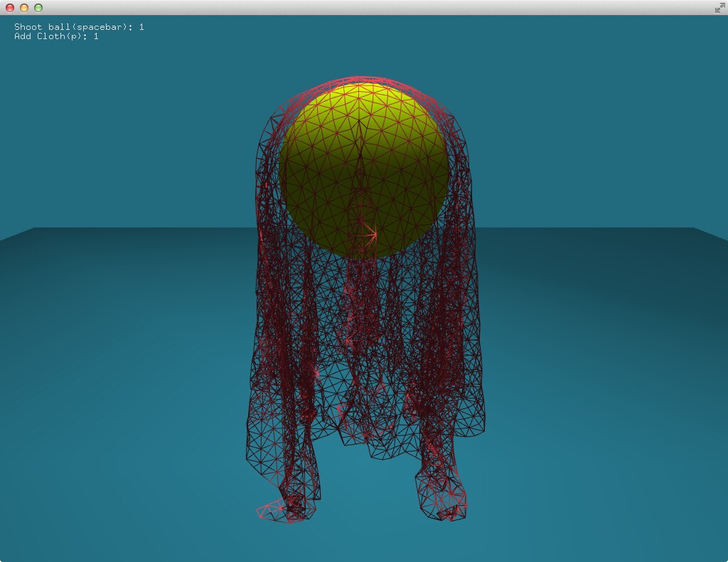The height and width of the screenshot is (562, 728).
Task: Click the red close window button
Action: click(10, 7)
